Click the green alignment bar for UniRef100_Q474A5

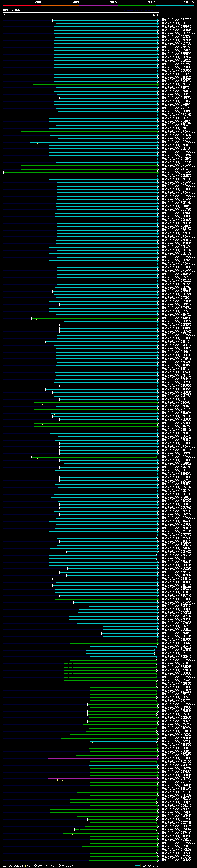(111, 832)
